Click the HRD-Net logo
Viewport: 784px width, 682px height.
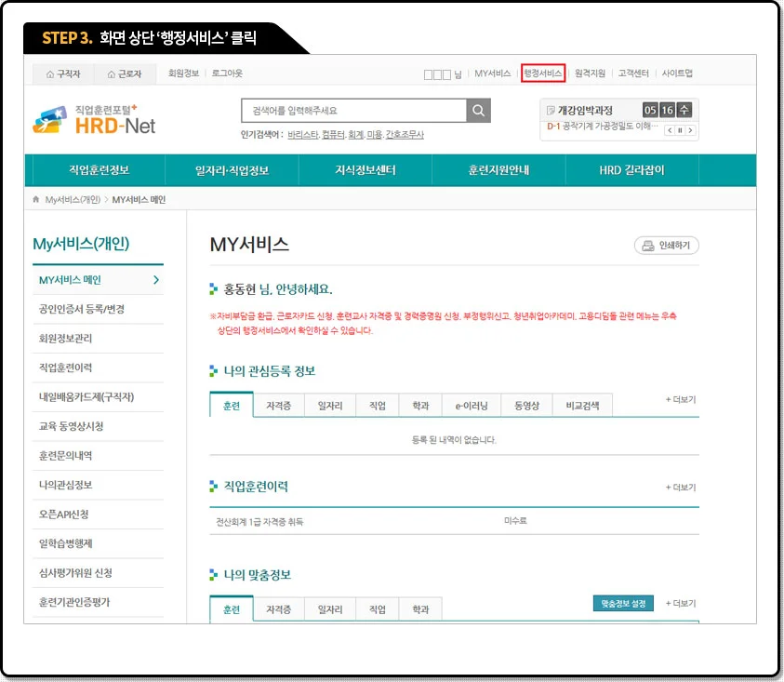[95, 120]
